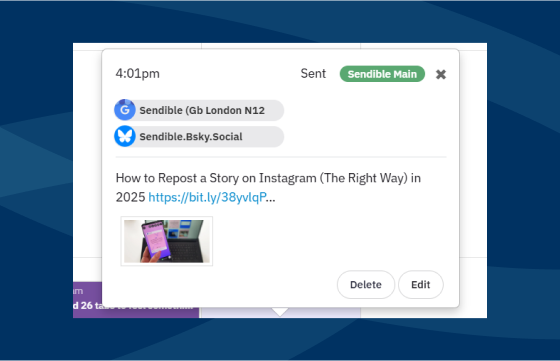This screenshot has height=361, width=560.
Task: Click the Bluesky butterfly icon
Action: [x=125, y=136]
